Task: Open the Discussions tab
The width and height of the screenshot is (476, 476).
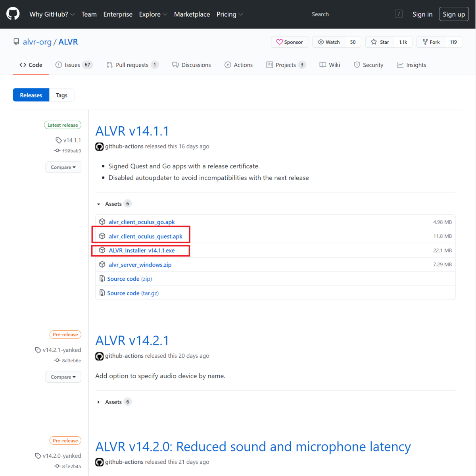Action: point(192,65)
